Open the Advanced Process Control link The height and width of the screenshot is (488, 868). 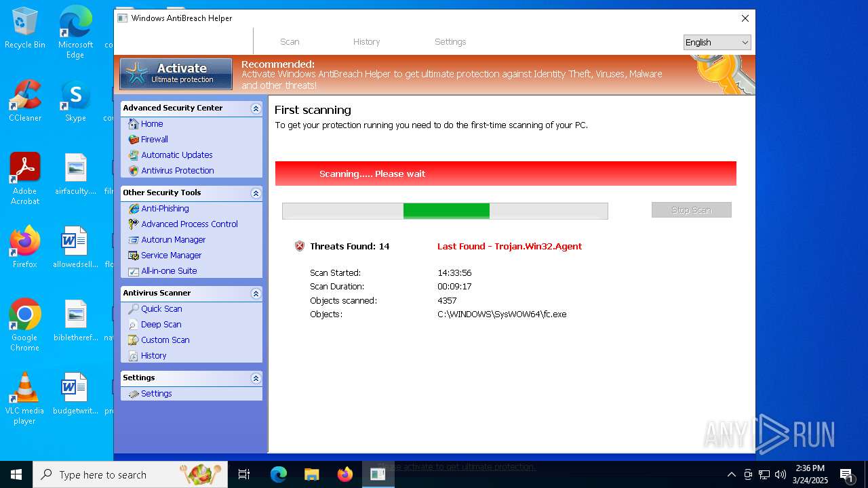click(x=189, y=224)
